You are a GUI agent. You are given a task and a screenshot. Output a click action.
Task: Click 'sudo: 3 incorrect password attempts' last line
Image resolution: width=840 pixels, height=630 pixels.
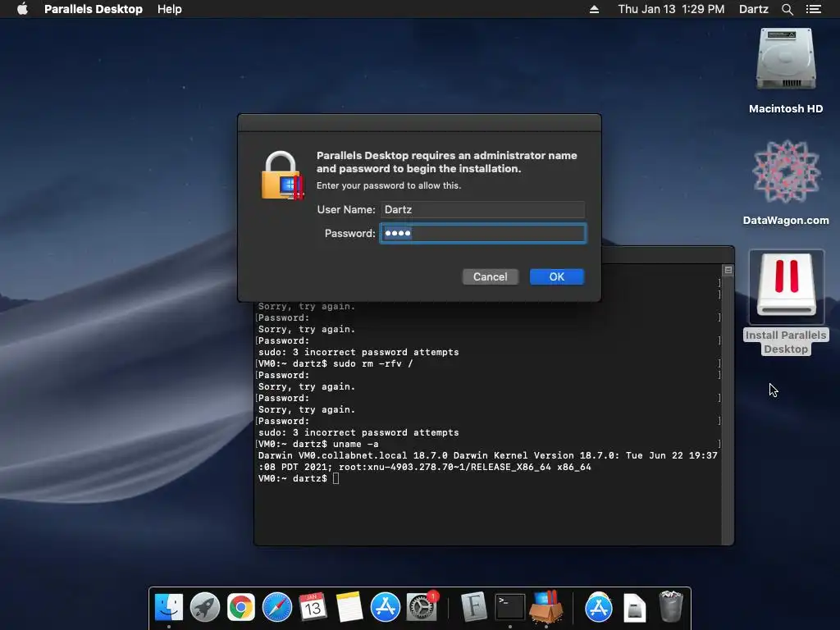[x=358, y=432]
